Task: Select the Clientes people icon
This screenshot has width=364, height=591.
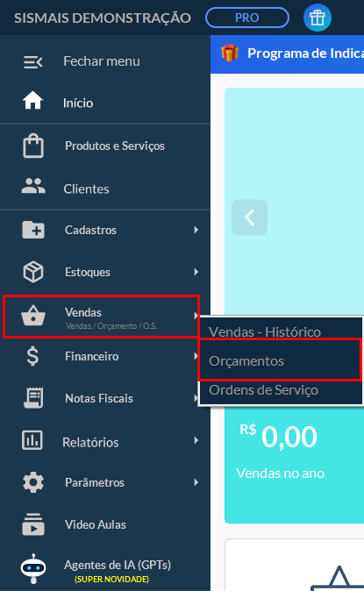Action: tap(33, 186)
